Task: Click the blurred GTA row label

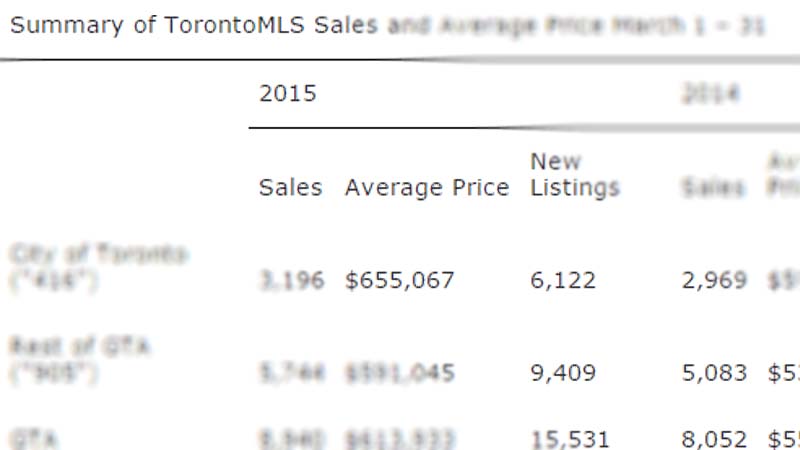Action: tap(35, 439)
